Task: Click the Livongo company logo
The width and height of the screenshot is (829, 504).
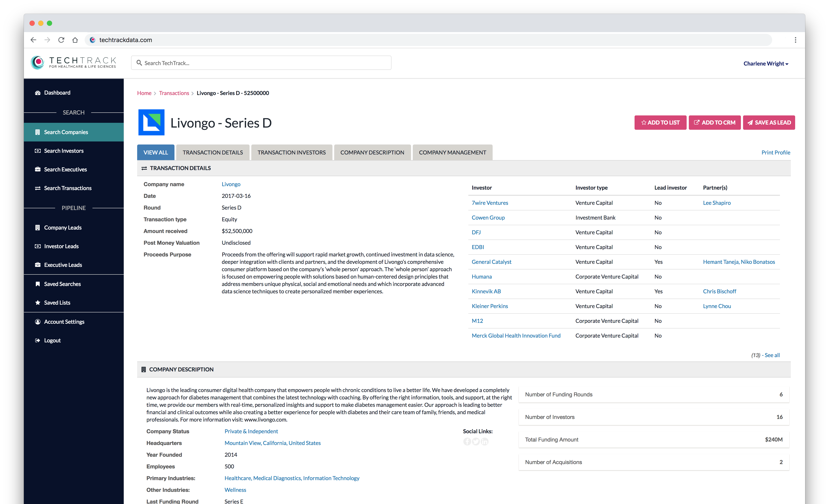Action: tap(151, 122)
